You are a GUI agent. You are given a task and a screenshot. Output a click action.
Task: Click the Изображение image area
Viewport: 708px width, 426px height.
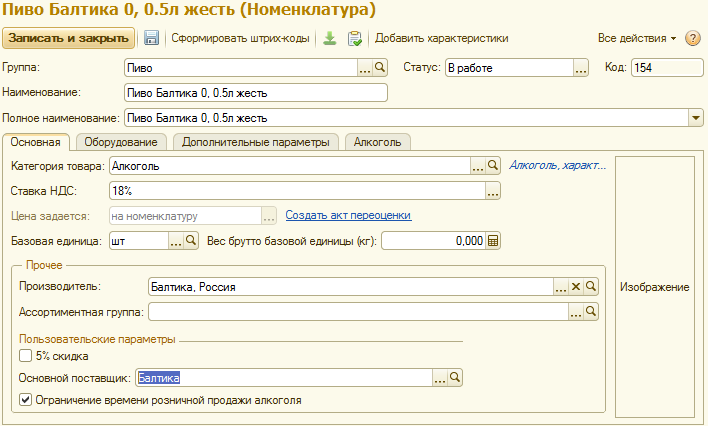click(x=654, y=287)
